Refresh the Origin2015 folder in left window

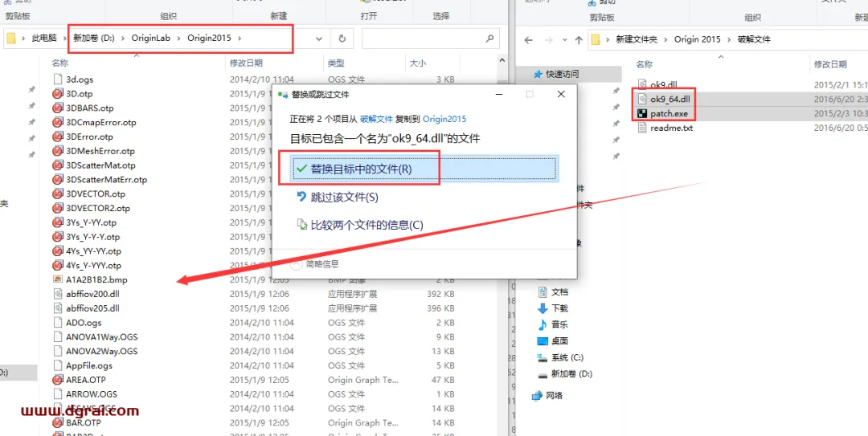342,39
